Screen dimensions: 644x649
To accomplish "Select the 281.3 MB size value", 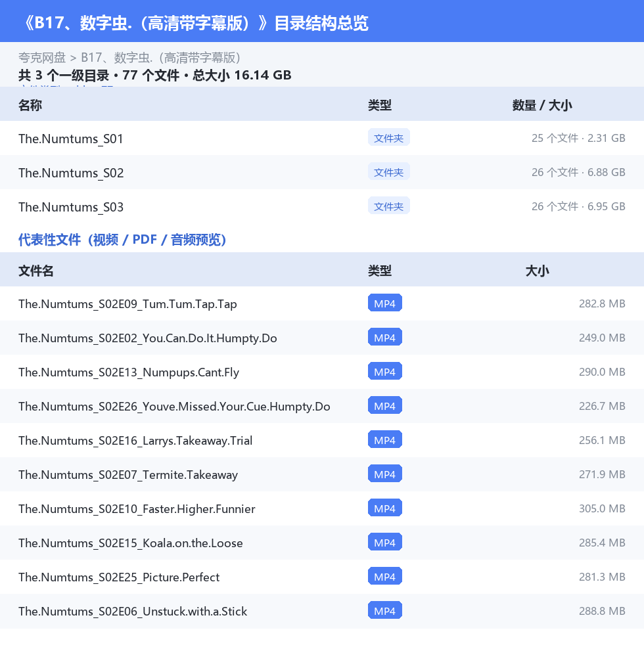I will pyautogui.click(x=602, y=577).
